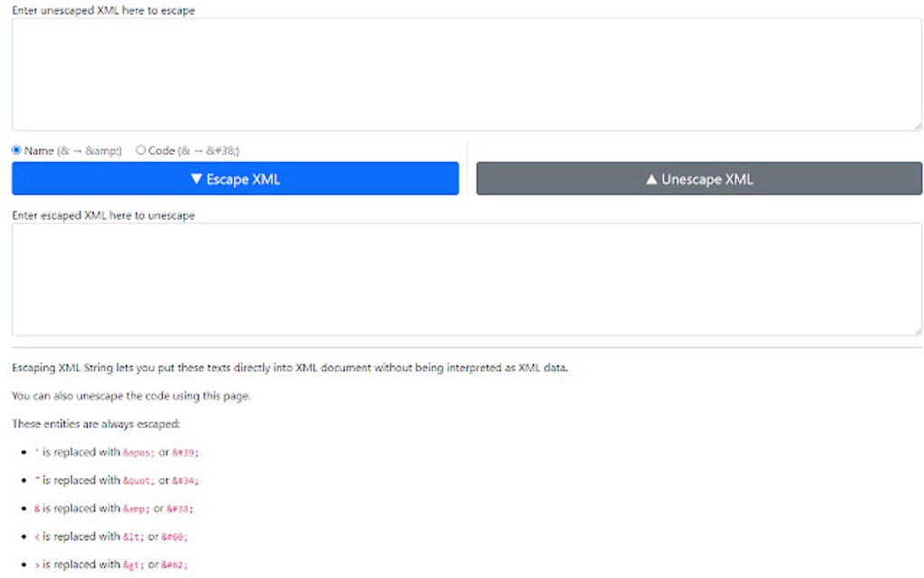Click the &#39; entity code text

tap(184, 452)
